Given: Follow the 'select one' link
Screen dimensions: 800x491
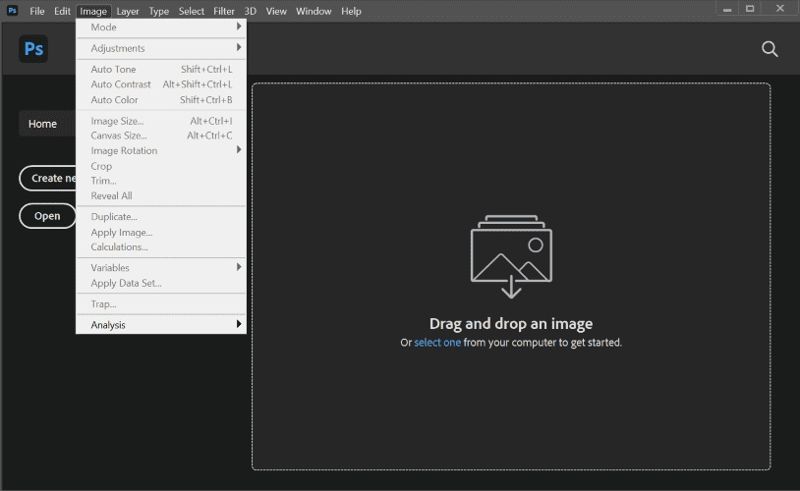Looking at the screenshot, I should coord(437,342).
